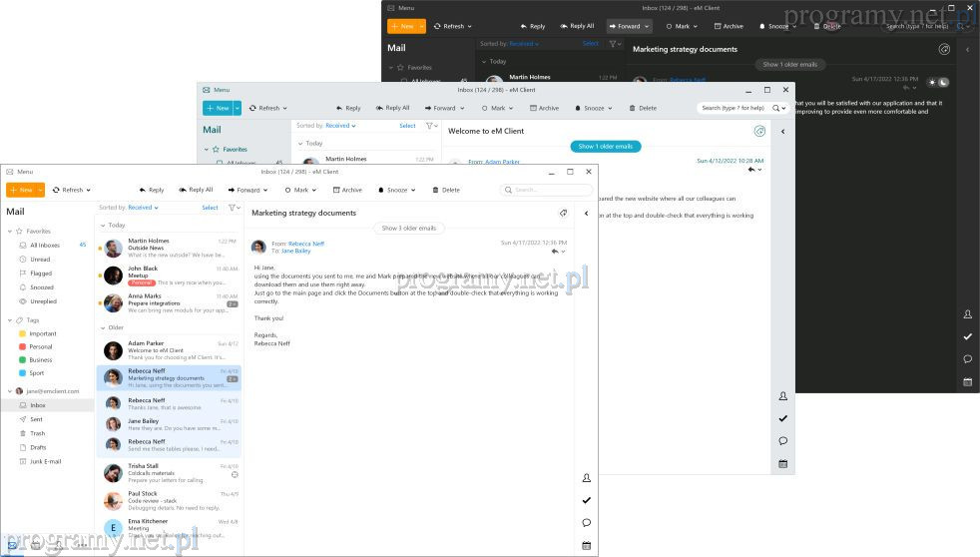Select the Sent folder under jane@emclient.com
This screenshot has width=980, height=557.
[x=36, y=419]
